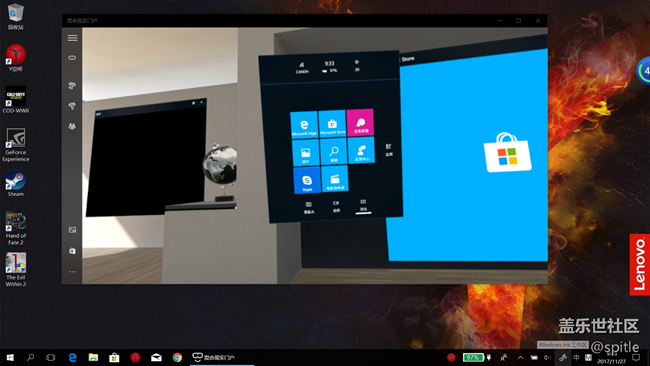Expand the hidden tray icons chevron
Image resolution: width=650 pixels, height=366 pixels.
[x=520, y=357]
